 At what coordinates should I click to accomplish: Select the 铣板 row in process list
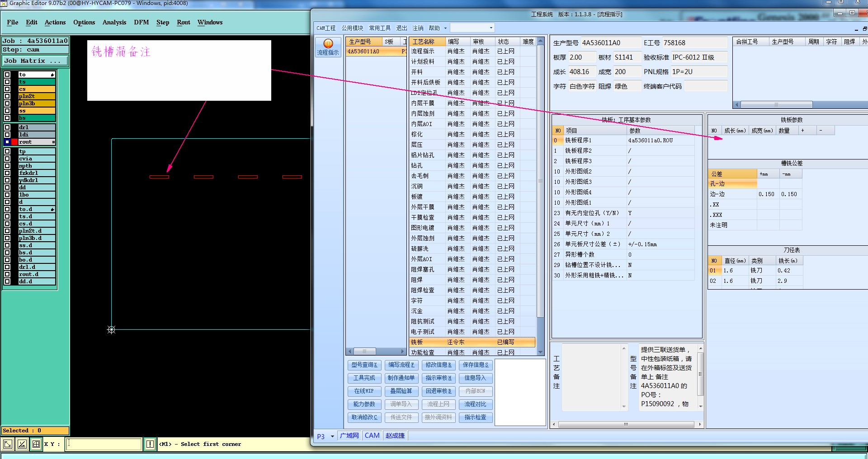click(472, 342)
